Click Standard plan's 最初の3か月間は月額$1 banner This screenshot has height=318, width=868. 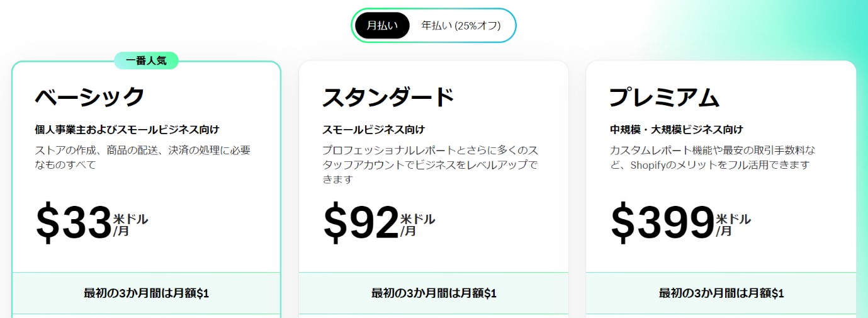(434, 293)
